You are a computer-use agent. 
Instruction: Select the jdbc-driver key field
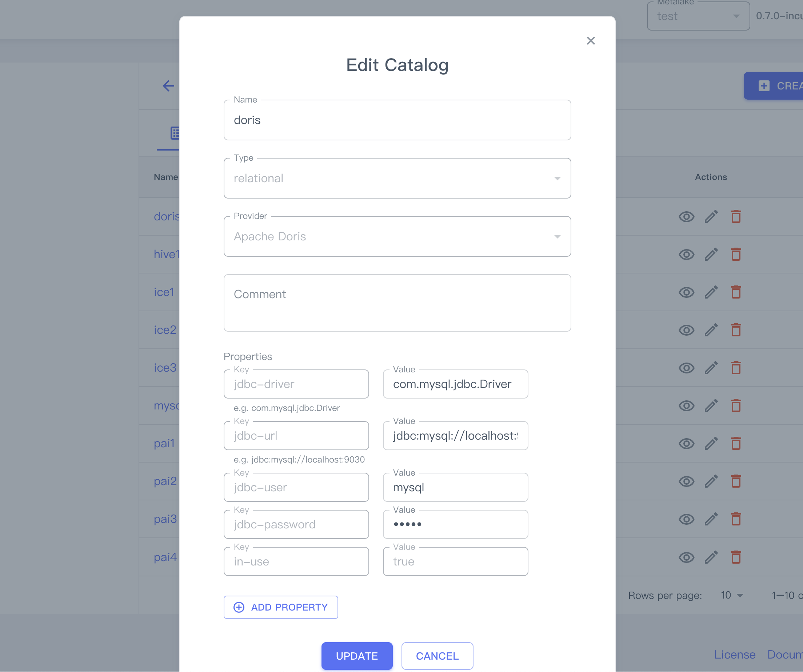tap(296, 383)
